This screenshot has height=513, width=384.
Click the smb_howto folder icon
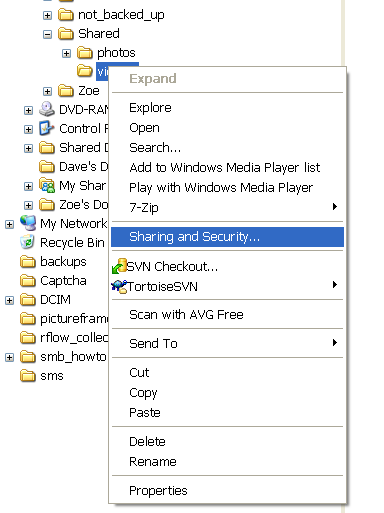(x=28, y=357)
